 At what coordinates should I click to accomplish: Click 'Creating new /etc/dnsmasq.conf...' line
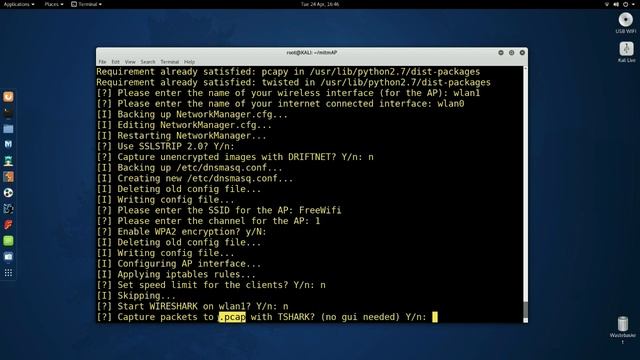click(195, 178)
